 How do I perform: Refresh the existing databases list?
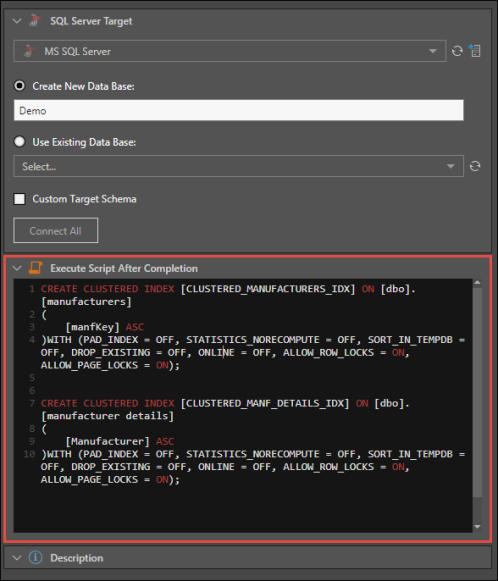point(475,166)
